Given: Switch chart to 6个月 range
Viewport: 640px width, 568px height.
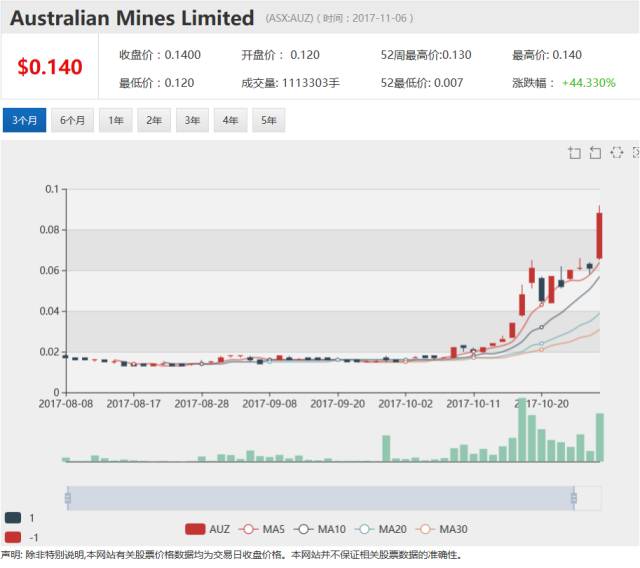Looking at the screenshot, I should click(x=73, y=120).
